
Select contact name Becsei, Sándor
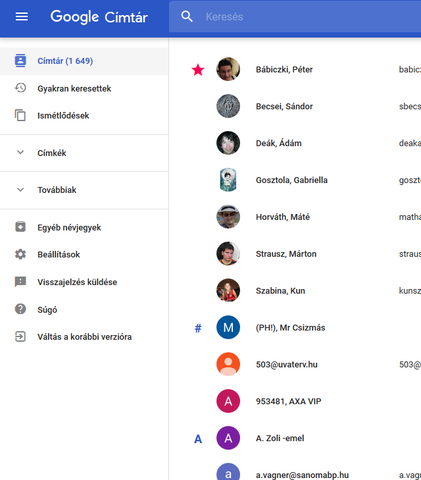coord(284,106)
